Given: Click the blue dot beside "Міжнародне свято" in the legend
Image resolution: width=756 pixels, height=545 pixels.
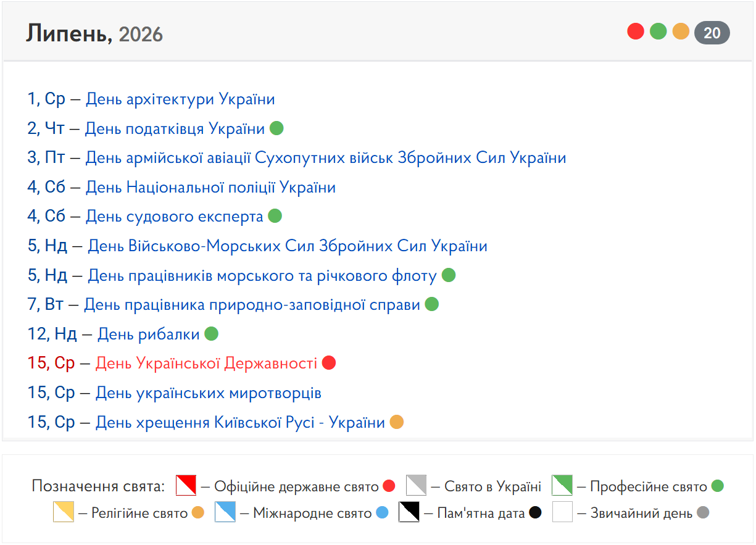Looking at the screenshot, I should (382, 513).
